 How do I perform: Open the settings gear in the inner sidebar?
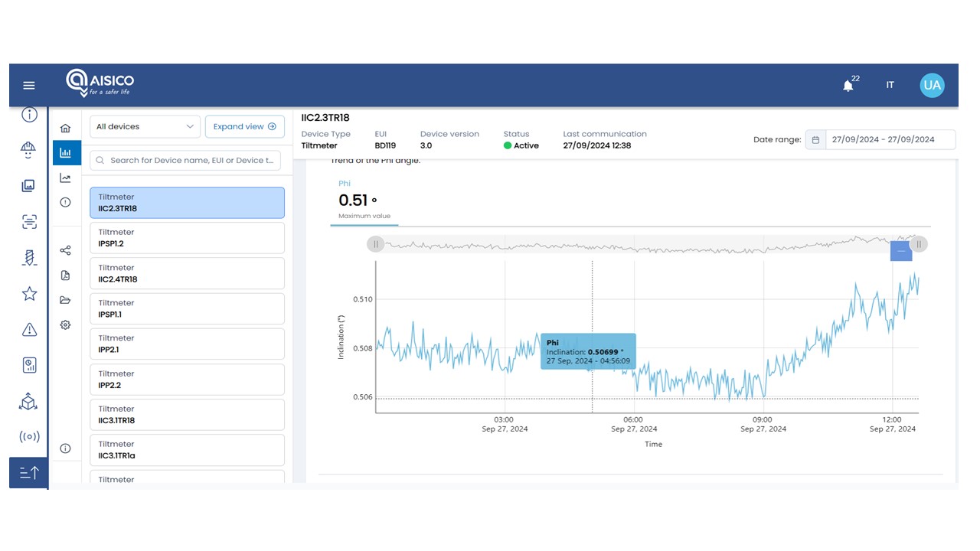65,324
